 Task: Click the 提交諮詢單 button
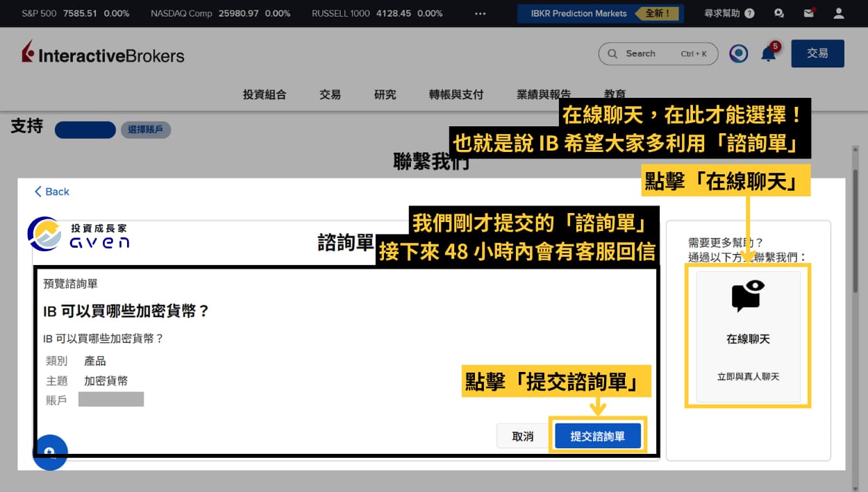(598, 436)
